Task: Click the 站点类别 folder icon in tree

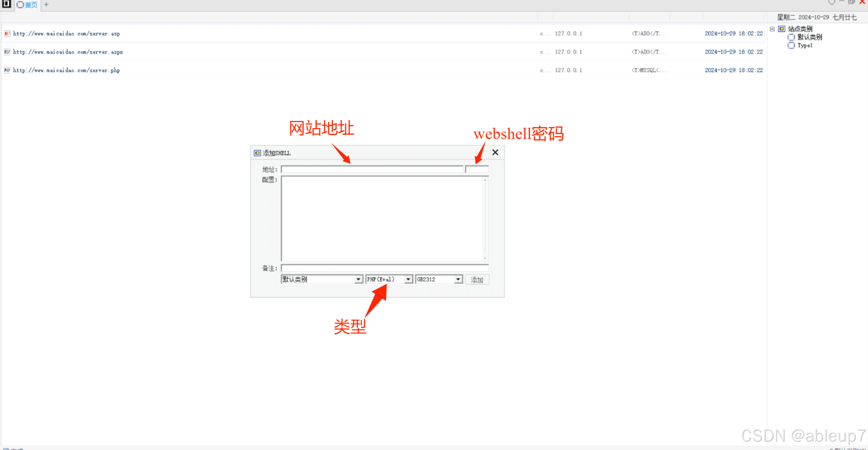Action: 782,29
